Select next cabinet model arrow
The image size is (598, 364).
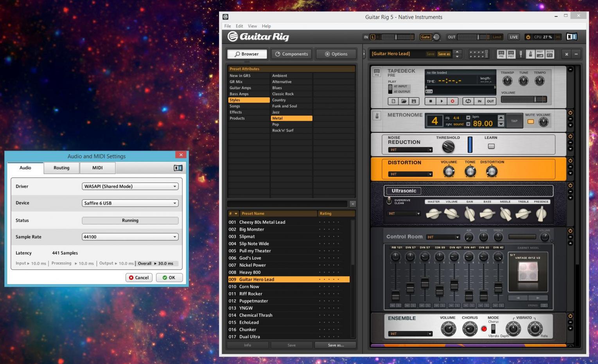(538, 298)
